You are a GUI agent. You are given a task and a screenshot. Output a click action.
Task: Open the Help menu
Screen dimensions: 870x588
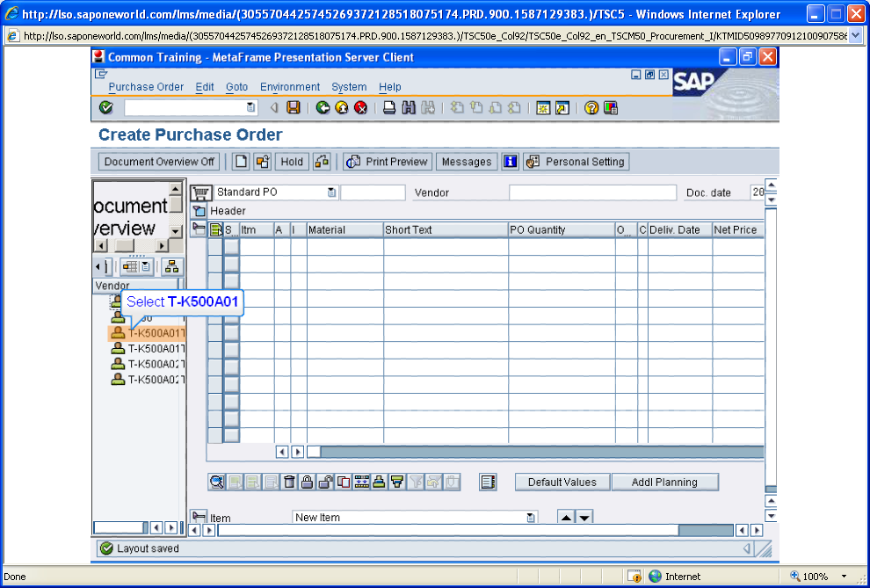click(389, 87)
